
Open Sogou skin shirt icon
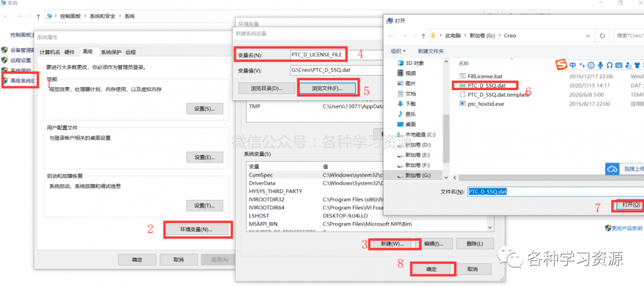click(637, 65)
